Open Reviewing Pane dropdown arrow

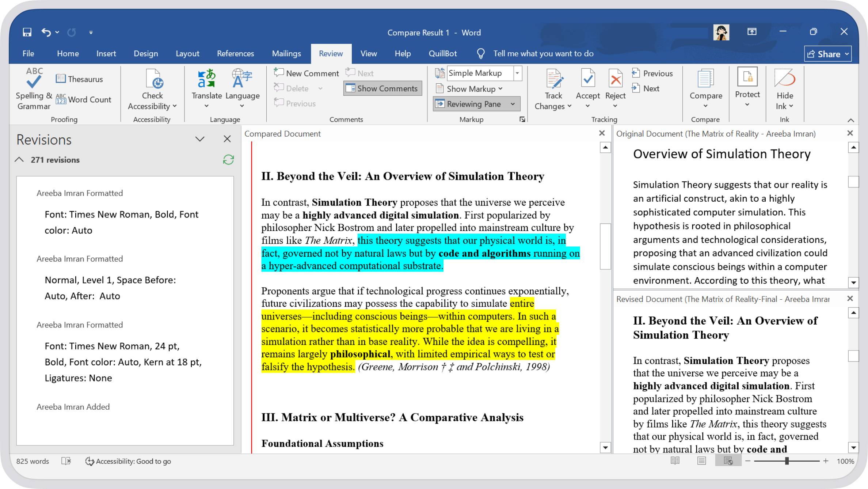[513, 104]
